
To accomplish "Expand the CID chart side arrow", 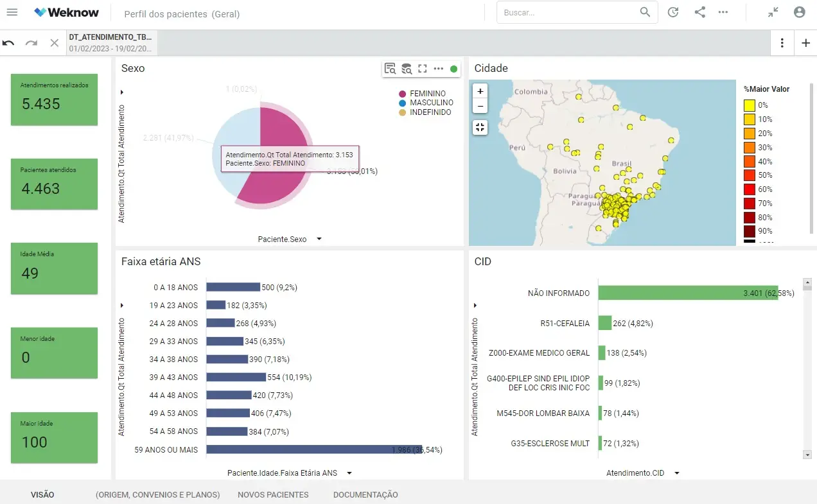I will (475, 305).
